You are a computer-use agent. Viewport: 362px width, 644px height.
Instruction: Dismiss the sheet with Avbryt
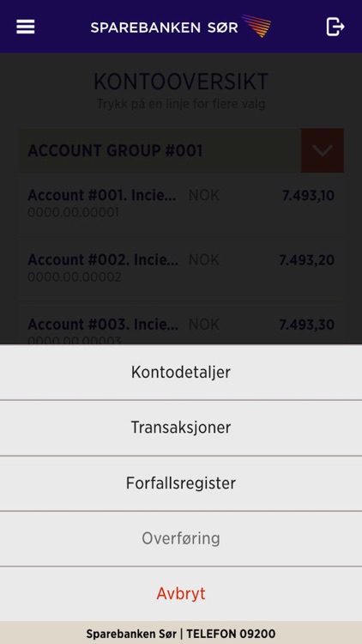click(x=181, y=594)
